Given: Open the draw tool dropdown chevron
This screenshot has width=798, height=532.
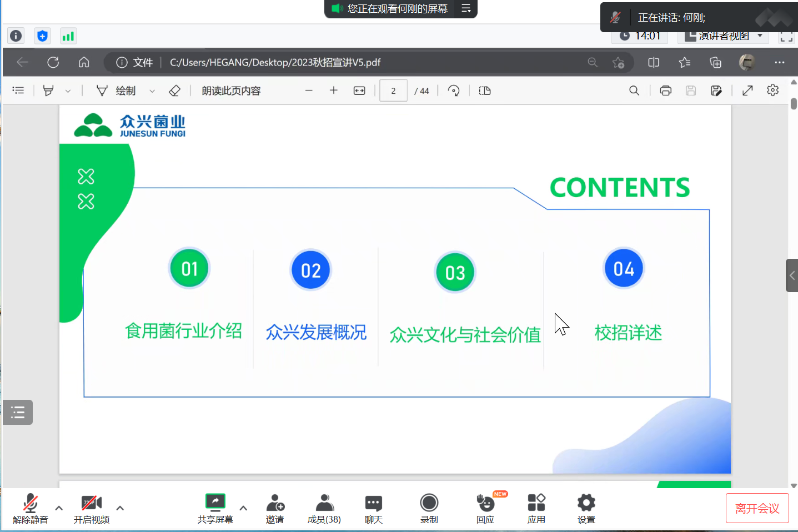Looking at the screenshot, I should click(x=152, y=91).
